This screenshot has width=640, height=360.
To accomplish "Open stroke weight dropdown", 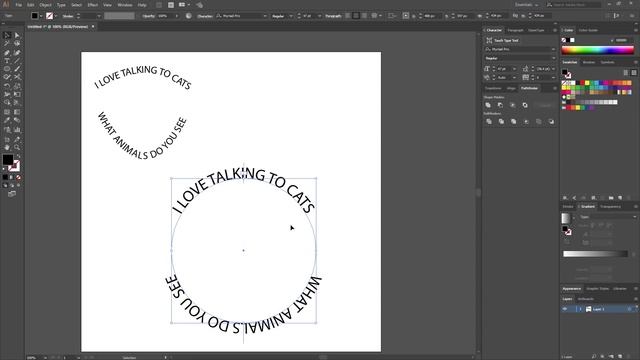I will point(98,16).
